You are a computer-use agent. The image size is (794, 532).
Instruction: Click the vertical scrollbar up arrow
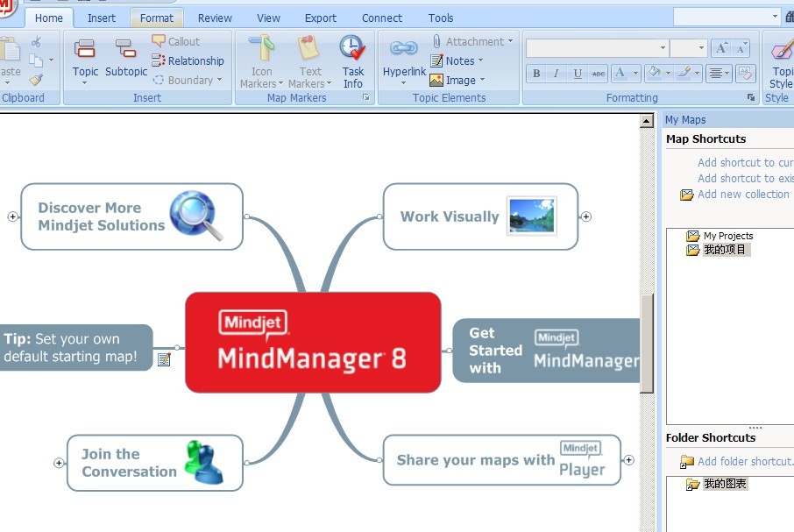click(x=646, y=121)
